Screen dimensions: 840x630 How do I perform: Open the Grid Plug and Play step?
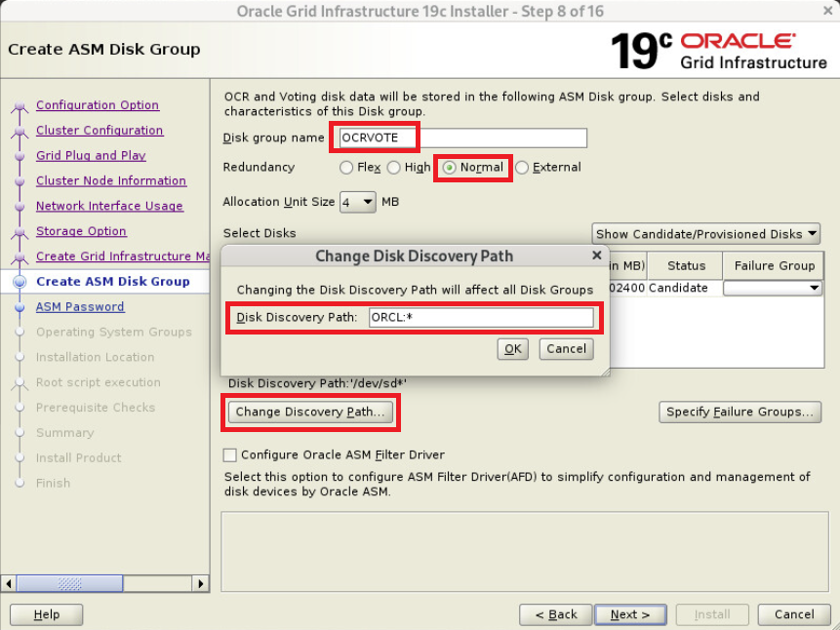click(x=91, y=155)
